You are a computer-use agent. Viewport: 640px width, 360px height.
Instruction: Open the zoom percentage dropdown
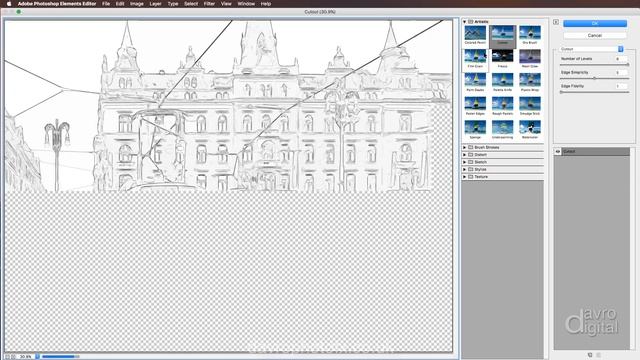(x=37, y=357)
